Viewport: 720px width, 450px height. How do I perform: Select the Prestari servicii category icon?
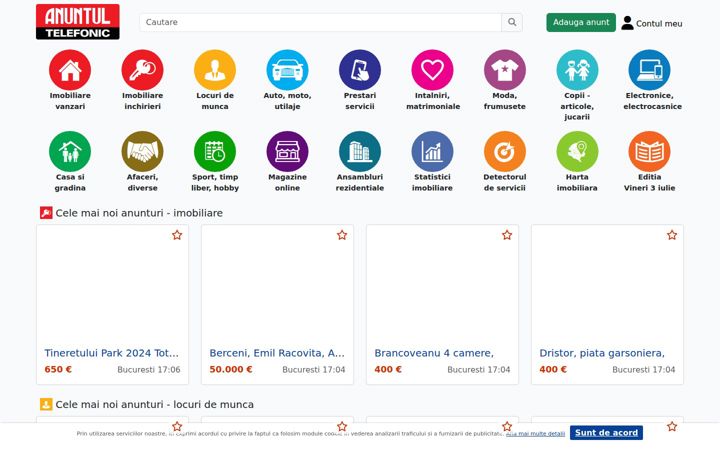pyautogui.click(x=360, y=70)
